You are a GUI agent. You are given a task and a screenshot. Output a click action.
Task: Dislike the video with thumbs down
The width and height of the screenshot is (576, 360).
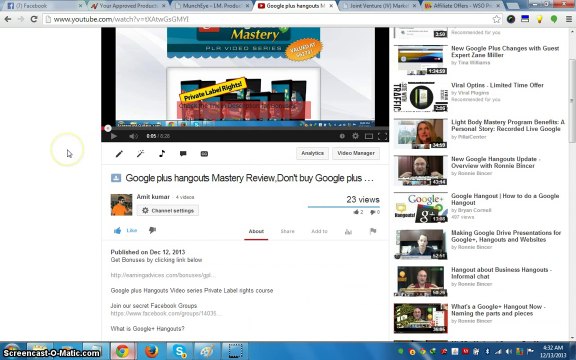[x=152, y=230]
